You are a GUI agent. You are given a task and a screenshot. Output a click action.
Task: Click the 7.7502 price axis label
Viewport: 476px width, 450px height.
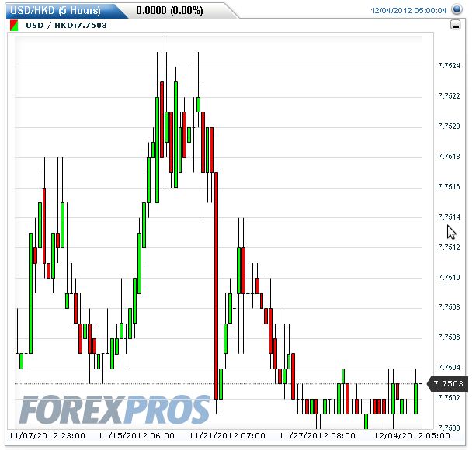450,397
